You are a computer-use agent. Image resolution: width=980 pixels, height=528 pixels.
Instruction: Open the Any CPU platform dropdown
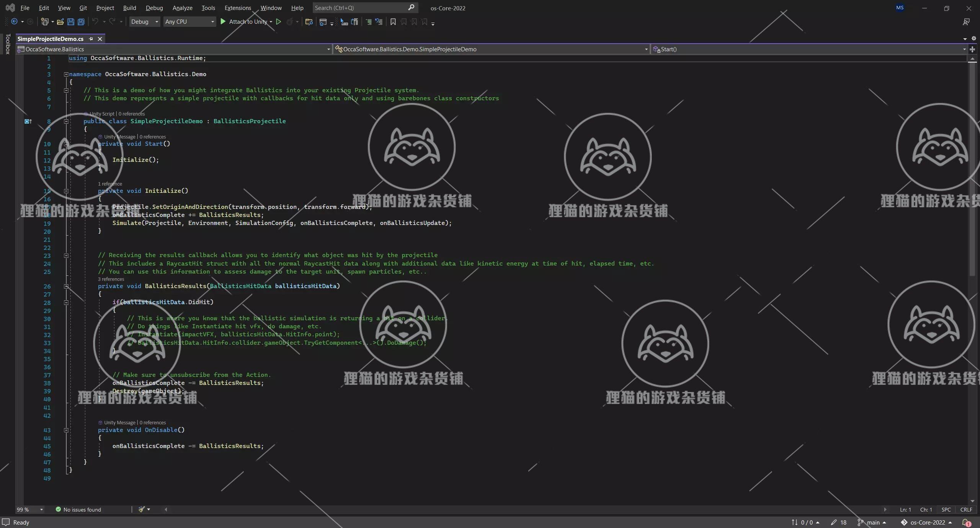(189, 22)
